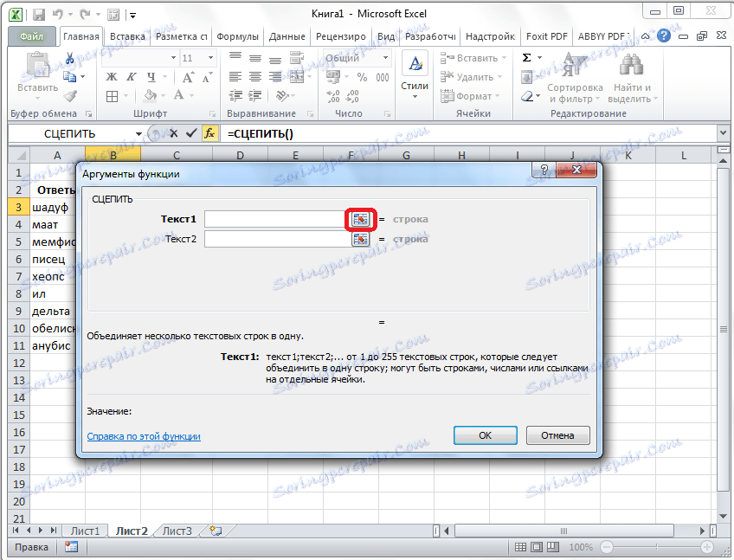This screenshot has width=734, height=560.
Task: Click OK in function arguments dialog
Action: (x=486, y=435)
